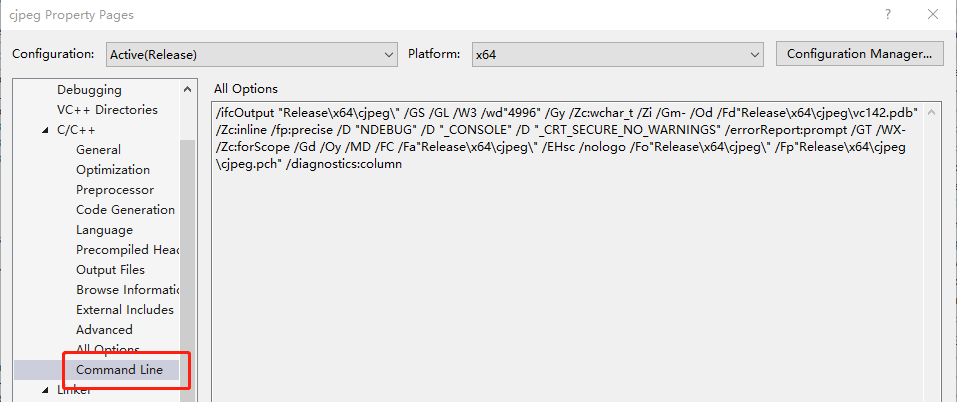Select the Output Files page
This screenshot has width=957, height=402.
[x=110, y=270]
